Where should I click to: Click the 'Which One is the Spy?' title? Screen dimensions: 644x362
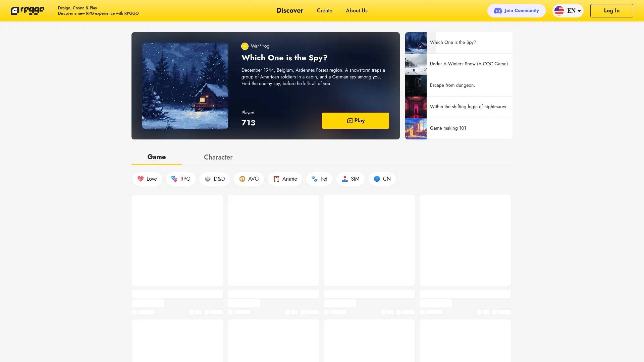click(284, 58)
